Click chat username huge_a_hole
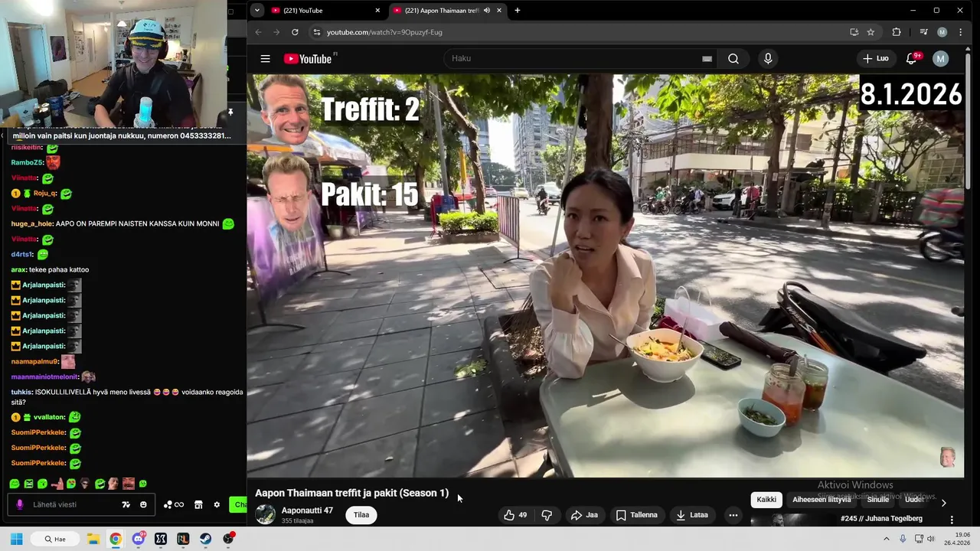The image size is (980, 551). tap(31, 223)
